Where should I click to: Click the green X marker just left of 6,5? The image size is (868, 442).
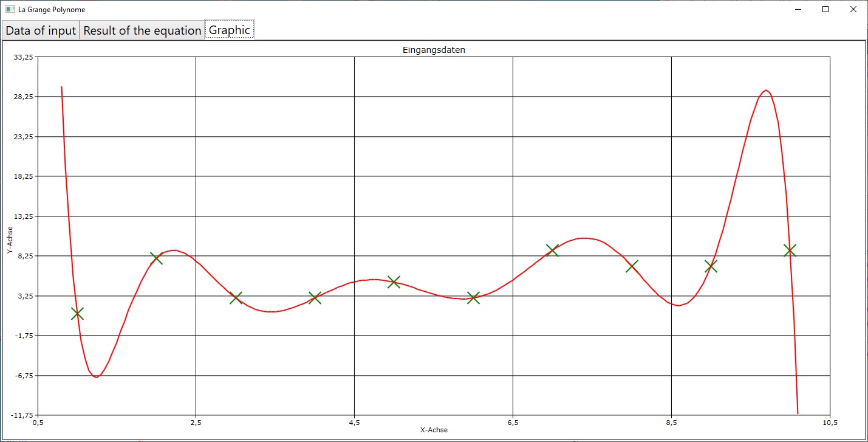[473, 298]
